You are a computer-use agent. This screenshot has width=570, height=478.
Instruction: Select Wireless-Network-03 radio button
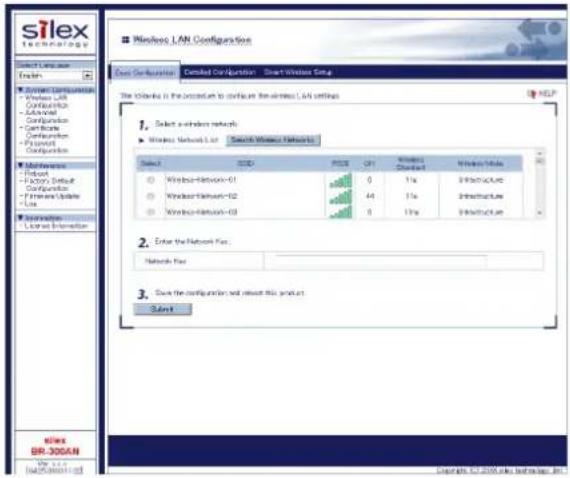click(x=150, y=212)
